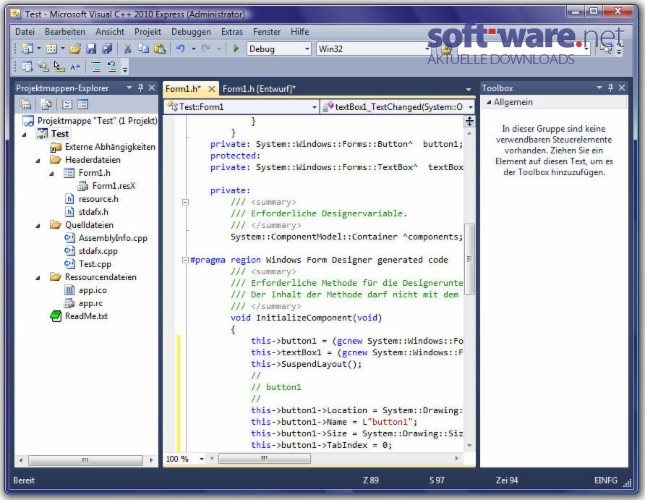Click the comment-out lines icon
645x500 pixels.
(96, 67)
